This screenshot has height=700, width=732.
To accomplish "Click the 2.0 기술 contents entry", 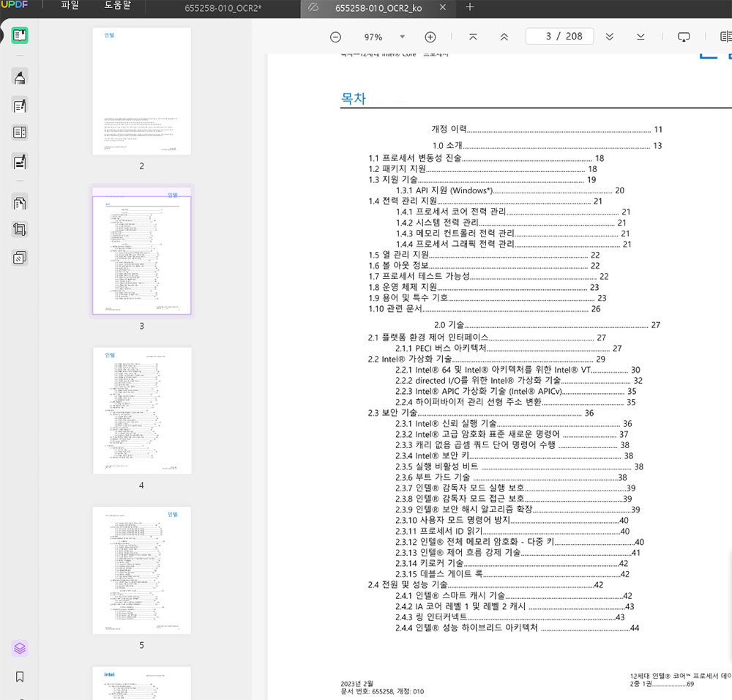I will pyautogui.click(x=547, y=325).
